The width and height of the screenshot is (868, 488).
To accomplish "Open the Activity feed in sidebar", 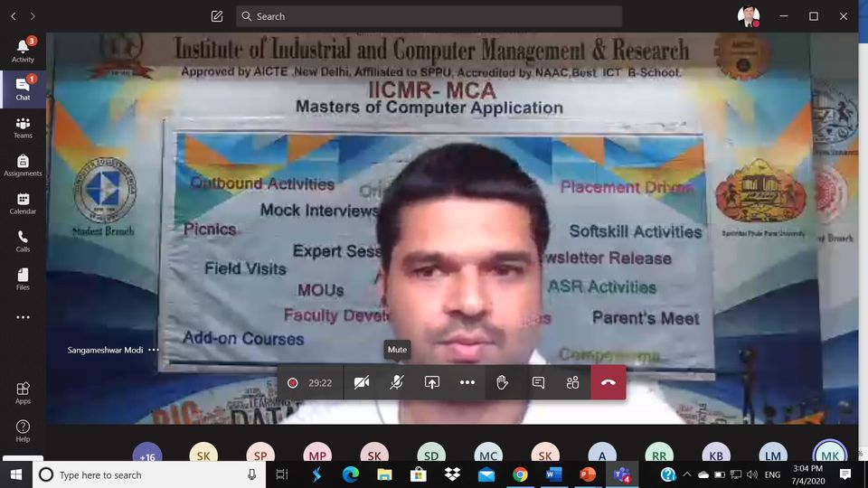I will click(x=23, y=50).
